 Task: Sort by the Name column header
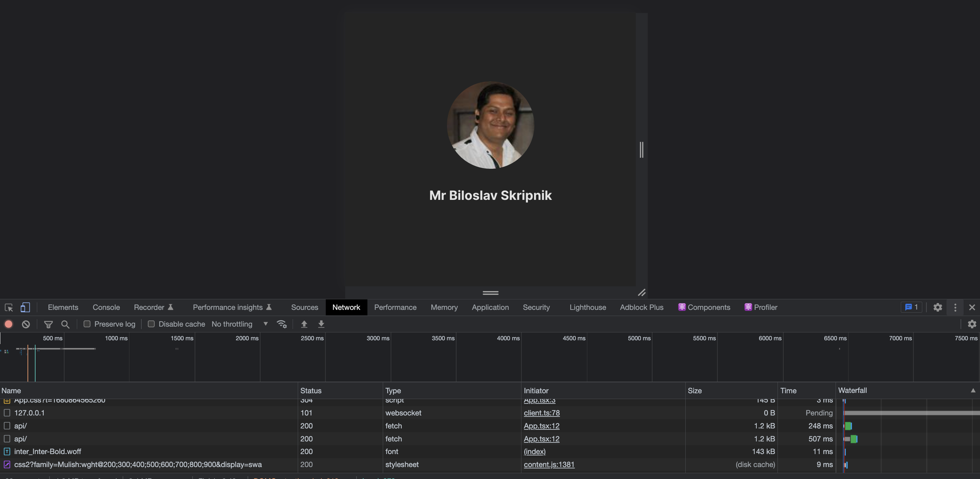coord(149,391)
